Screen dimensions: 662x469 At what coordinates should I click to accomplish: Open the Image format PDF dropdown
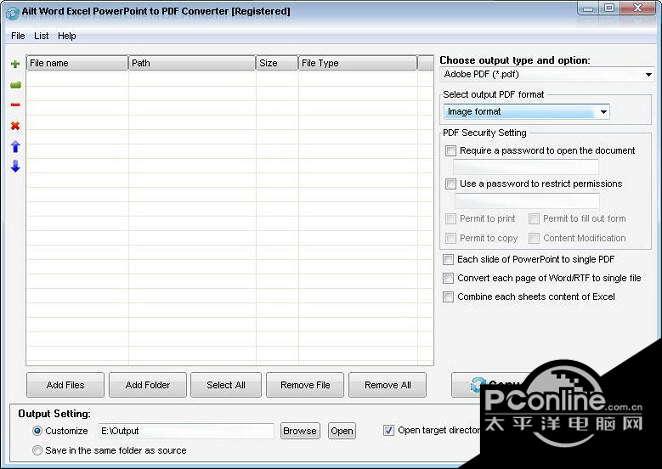pos(526,112)
